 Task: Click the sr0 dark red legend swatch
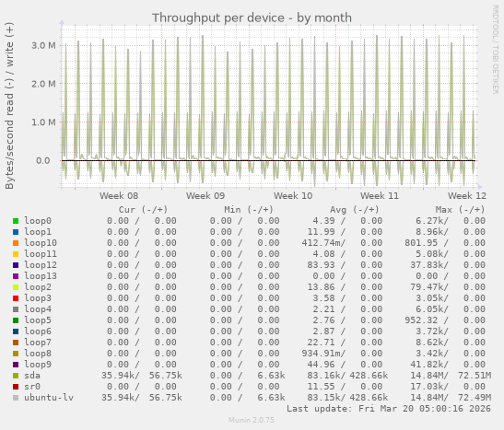[x=16, y=387]
